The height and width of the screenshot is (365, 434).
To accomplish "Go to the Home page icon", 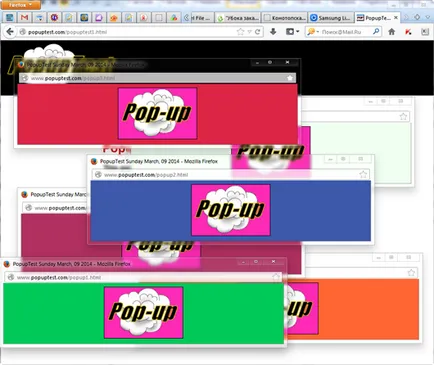I will (x=392, y=32).
